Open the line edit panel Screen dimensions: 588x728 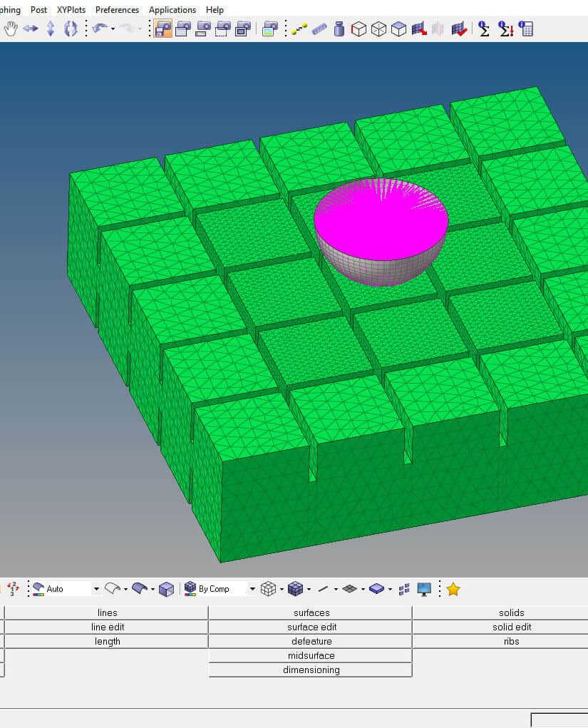(x=107, y=627)
